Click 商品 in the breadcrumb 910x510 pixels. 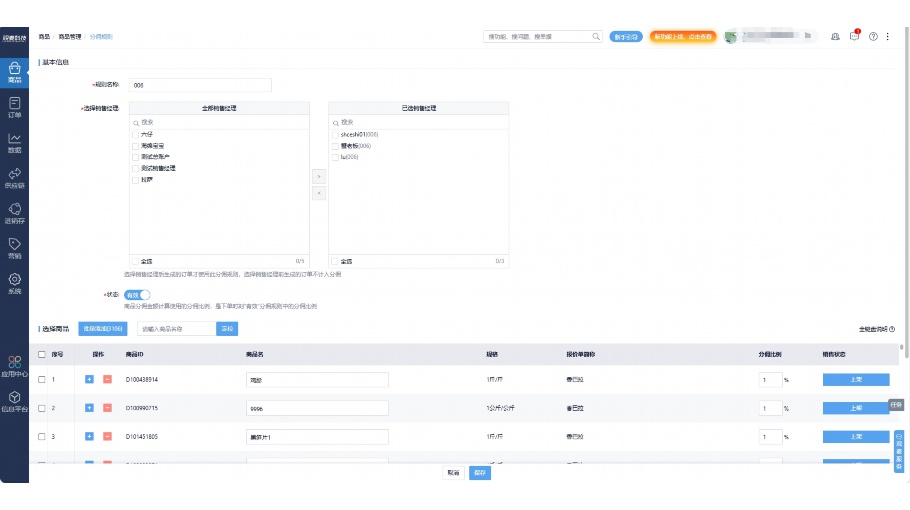pos(44,36)
